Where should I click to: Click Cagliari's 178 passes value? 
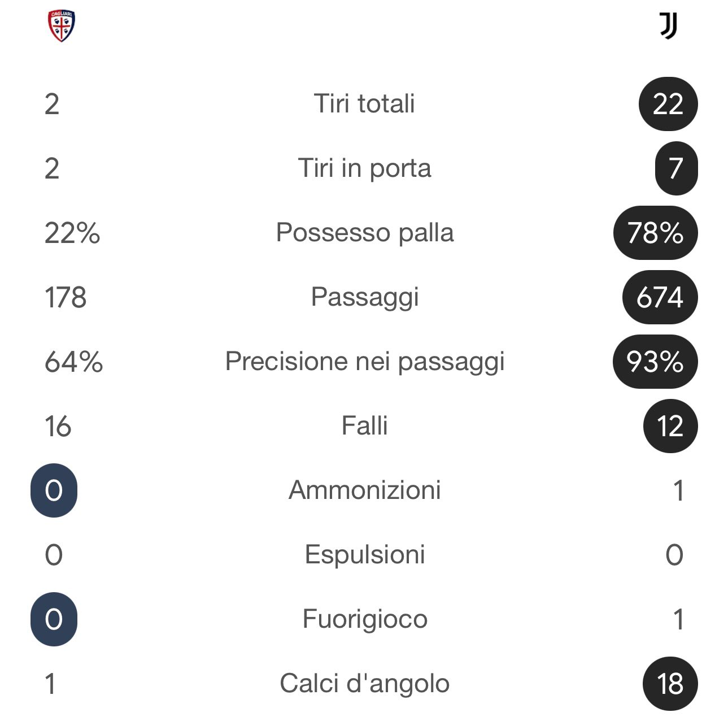[x=66, y=297]
